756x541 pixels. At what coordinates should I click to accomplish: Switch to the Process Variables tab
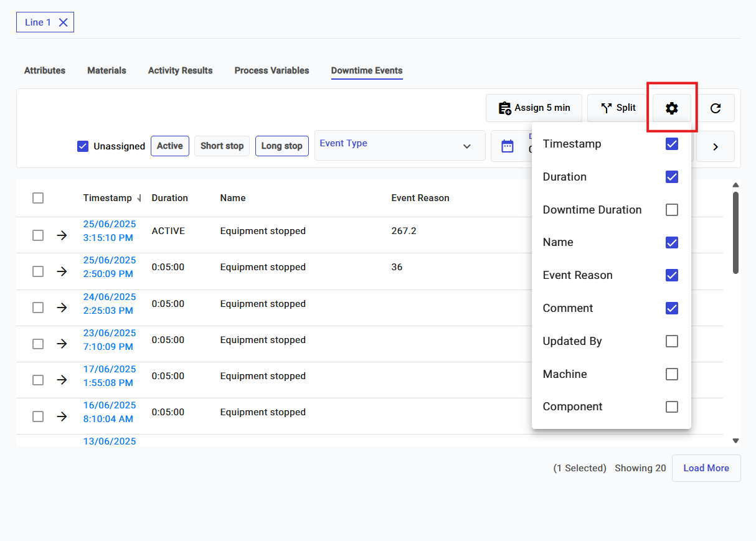pos(272,70)
